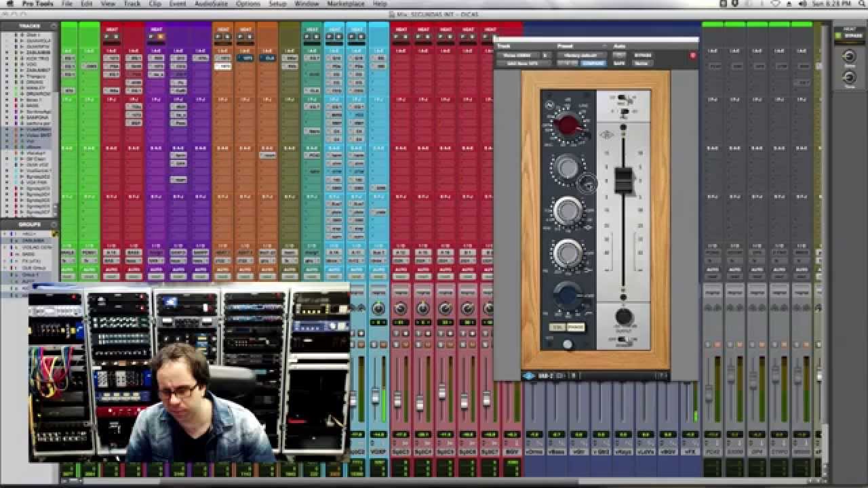Click the TRACKS list header
868x488 pixels.
[30, 26]
